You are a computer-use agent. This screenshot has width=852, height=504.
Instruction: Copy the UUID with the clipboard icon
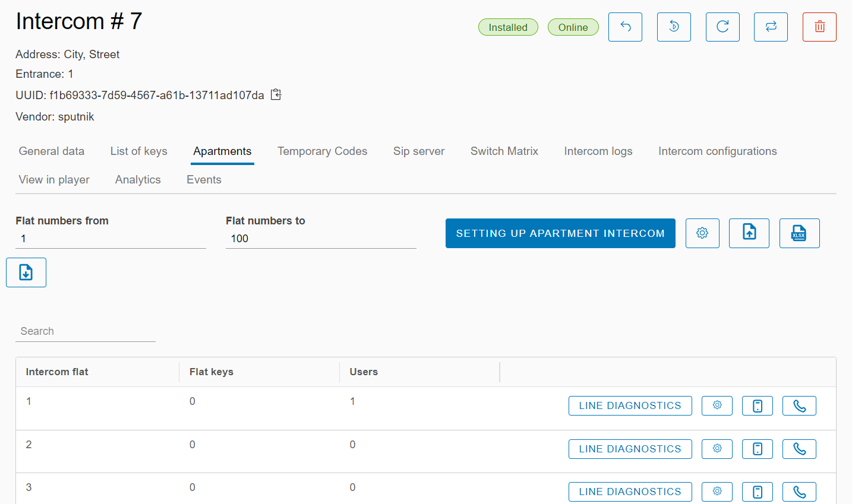click(276, 95)
